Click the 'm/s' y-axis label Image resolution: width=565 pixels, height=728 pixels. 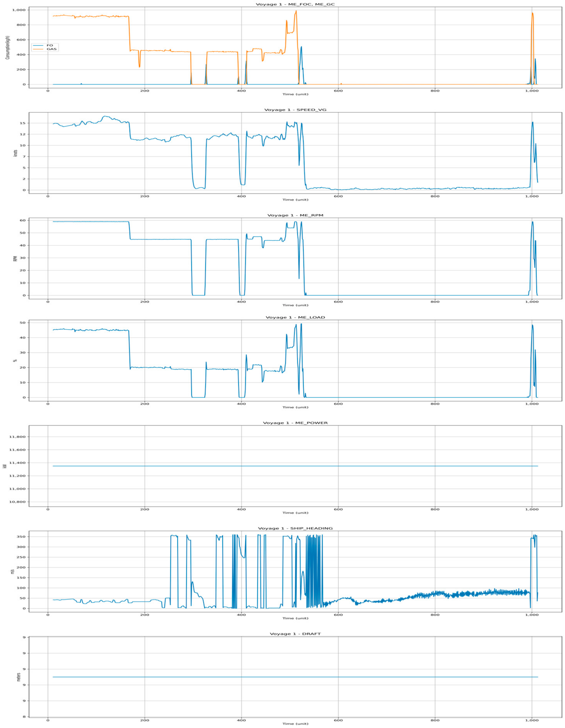point(12,571)
